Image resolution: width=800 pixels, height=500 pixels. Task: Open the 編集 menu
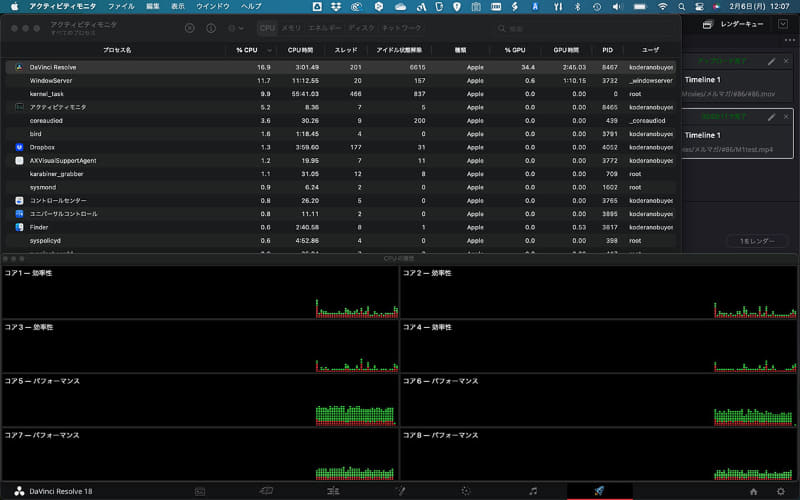tap(153, 6)
